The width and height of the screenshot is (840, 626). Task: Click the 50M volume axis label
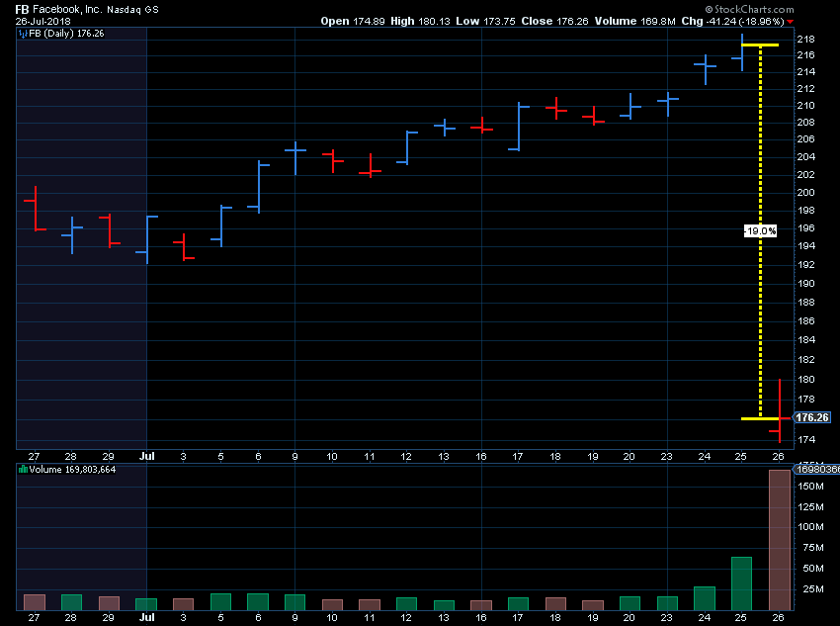(x=812, y=568)
